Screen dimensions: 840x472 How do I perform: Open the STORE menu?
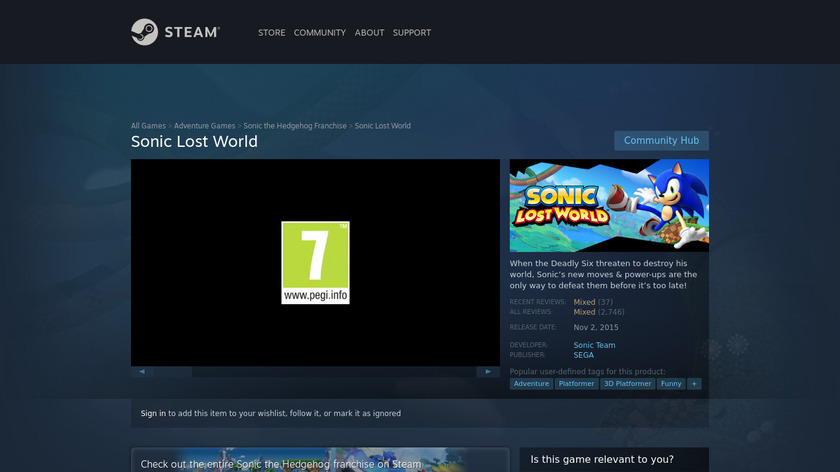[x=272, y=33]
